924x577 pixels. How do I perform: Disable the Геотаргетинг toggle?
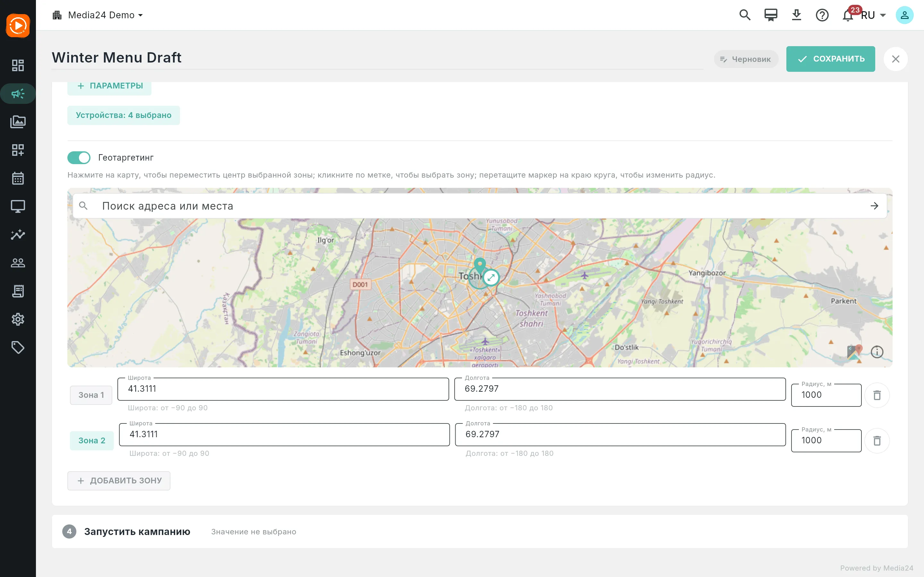pyautogui.click(x=79, y=158)
